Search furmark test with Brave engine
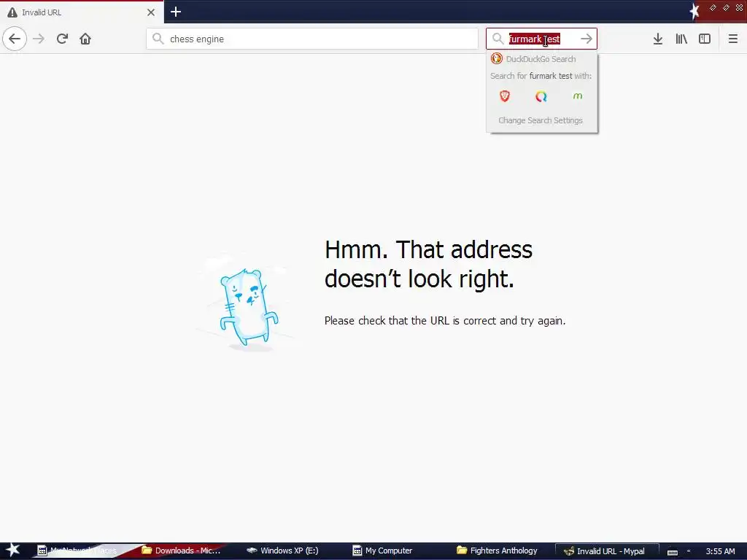The width and height of the screenshot is (747, 560). (505, 97)
